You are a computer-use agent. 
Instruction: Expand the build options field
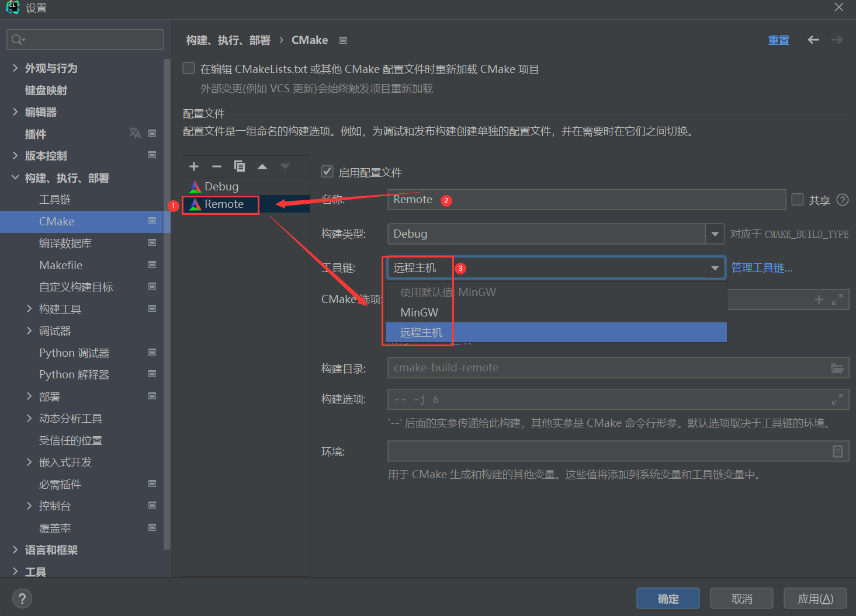point(837,399)
